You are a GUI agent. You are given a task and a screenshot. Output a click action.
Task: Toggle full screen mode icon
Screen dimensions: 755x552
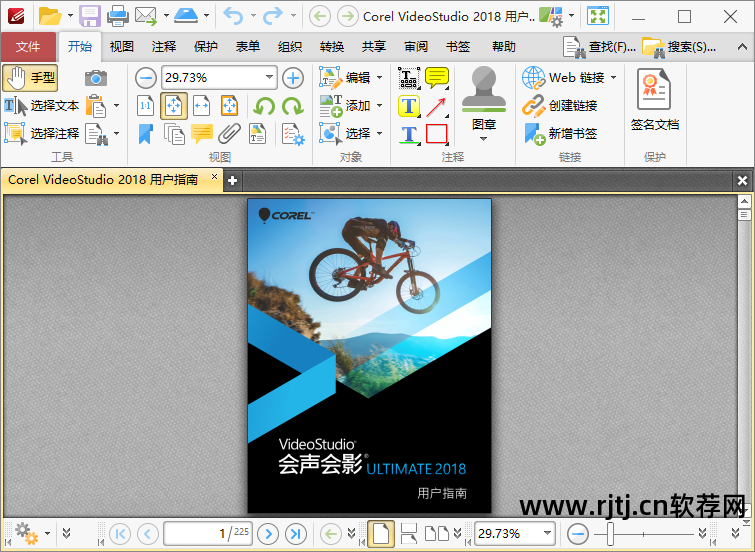tap(598, 16)
